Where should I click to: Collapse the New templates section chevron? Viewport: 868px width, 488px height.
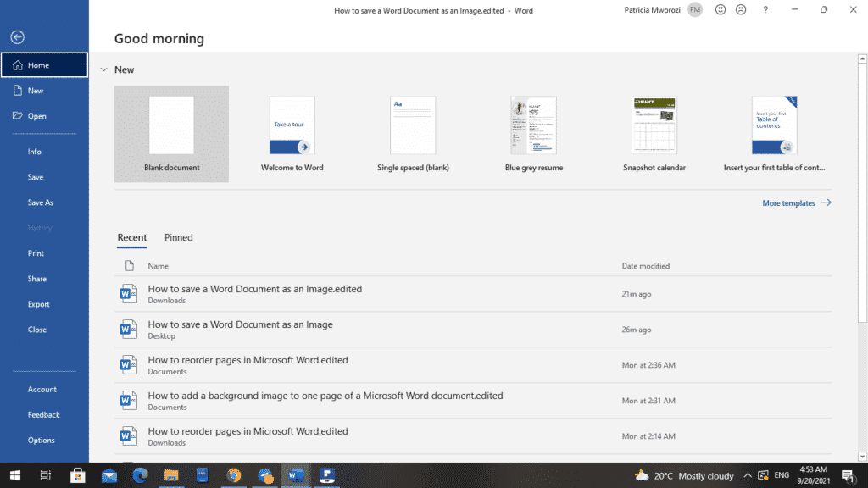[x=103, y=69]
